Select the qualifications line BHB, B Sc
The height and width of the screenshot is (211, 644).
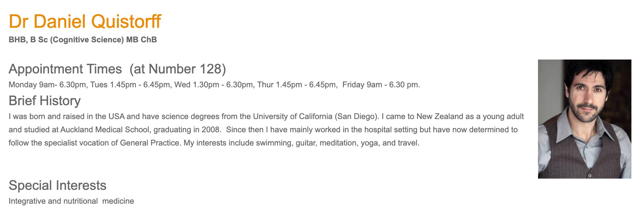[x=83, y=40]
